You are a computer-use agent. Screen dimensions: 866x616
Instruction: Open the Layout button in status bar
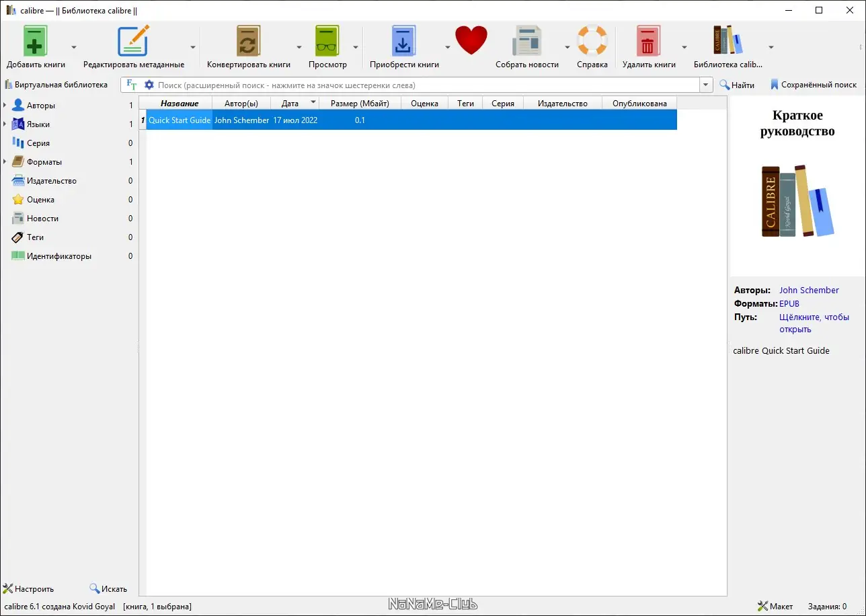[775, 606]
